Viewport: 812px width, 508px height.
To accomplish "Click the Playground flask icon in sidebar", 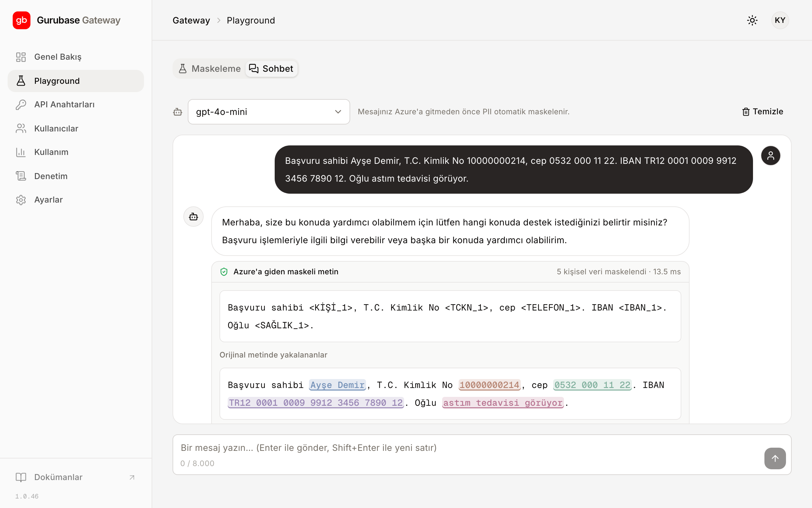I will coord(21,81).
